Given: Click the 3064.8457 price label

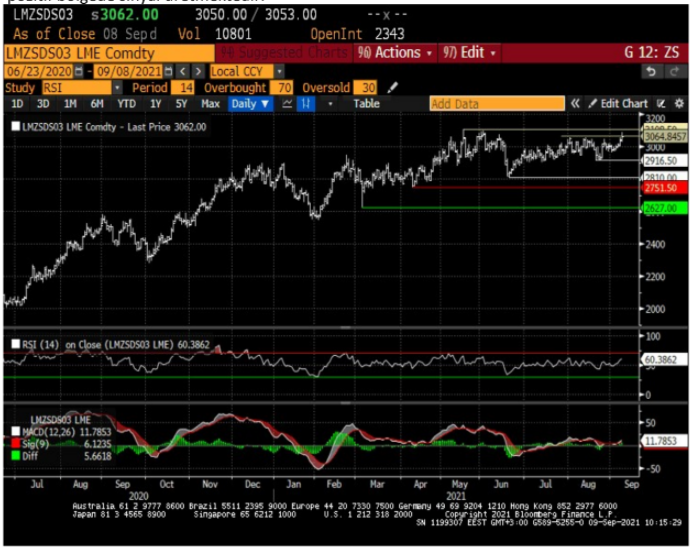Looking at the screenshot, I should tap(664, 136).
